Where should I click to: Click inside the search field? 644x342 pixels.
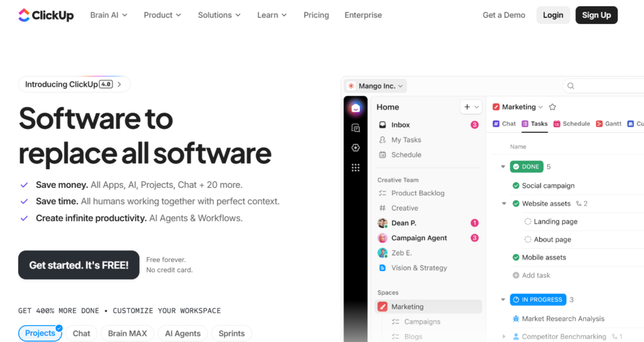pyautogui.click(x=603, y=85)
